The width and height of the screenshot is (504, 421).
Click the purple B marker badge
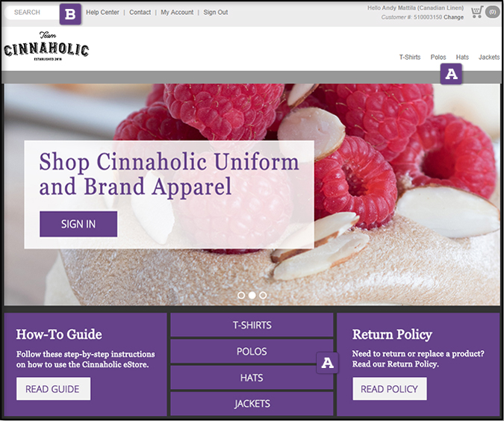coord(70,14)
